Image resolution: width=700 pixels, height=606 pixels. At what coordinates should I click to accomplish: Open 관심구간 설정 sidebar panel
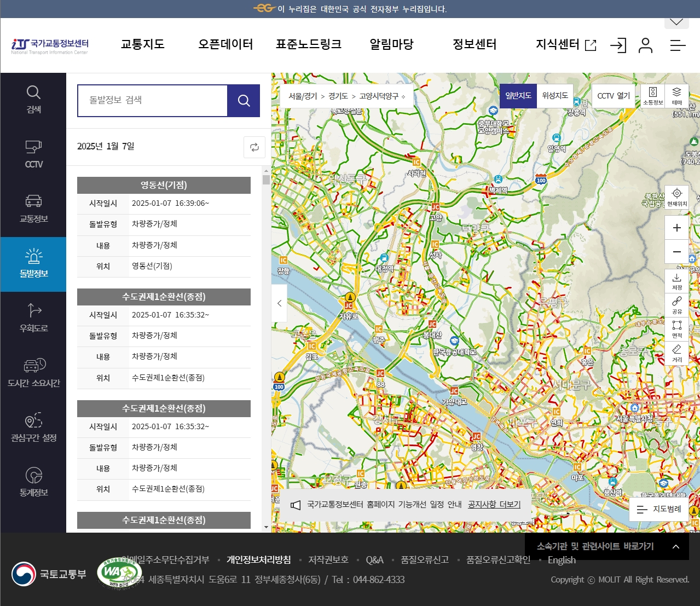[x=33, y=429]
